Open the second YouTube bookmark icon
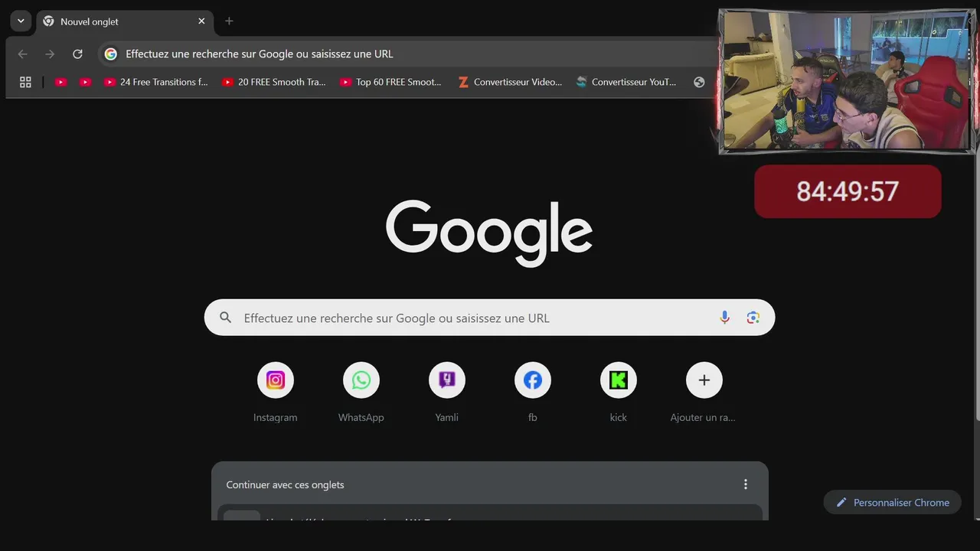Image resolution: width=980 pixels, height=551 pixels. click(85, 82)
